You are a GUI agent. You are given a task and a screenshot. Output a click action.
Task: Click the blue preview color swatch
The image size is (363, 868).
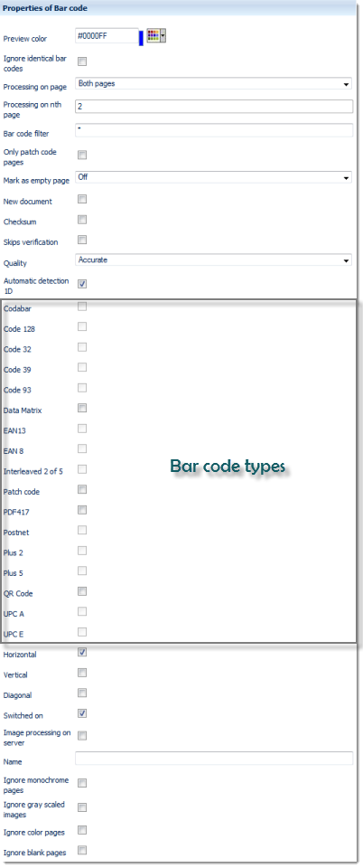tap(141, 38)
